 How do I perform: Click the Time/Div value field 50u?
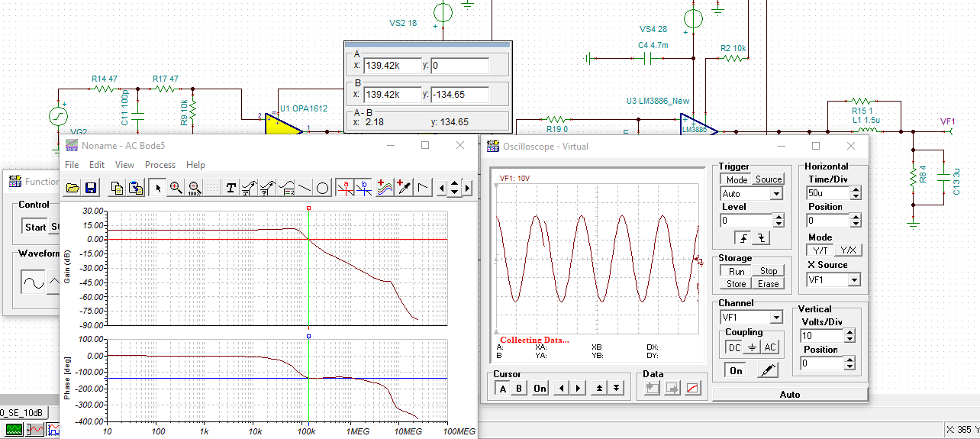pyautogui.click(x=828, y=194)
